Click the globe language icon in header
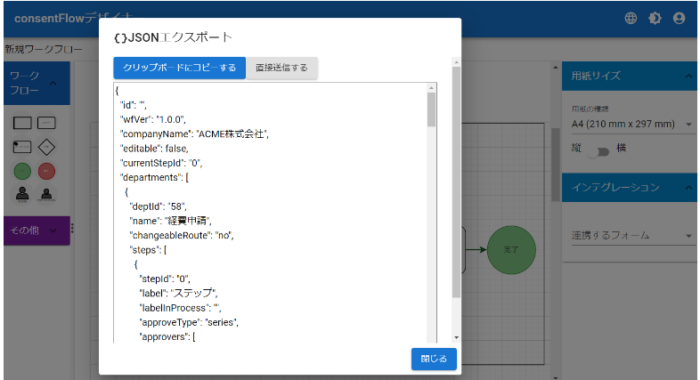700x380 pixels. 630,18
